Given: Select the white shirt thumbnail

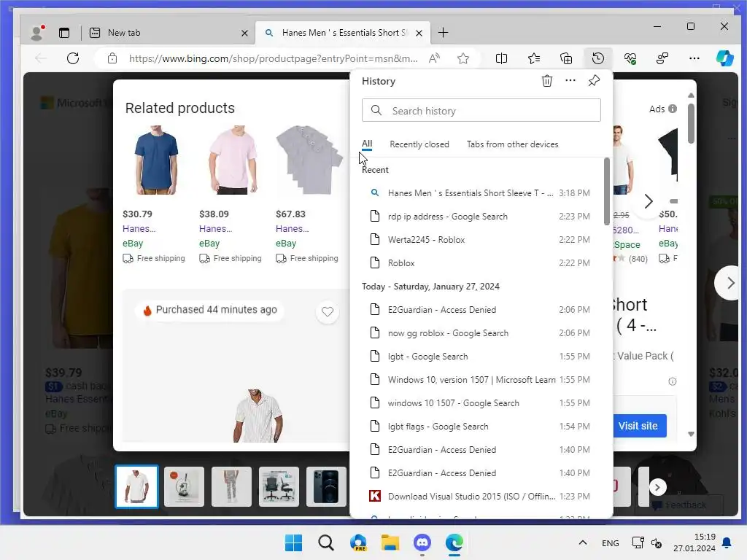Looking at the screenshot, I should (136, 486).
